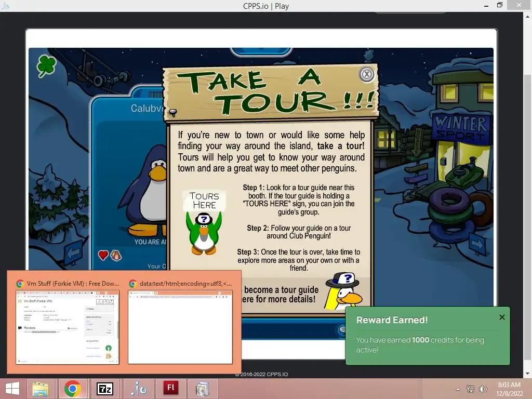Click the Chrome taskbar icon
The width and height of the screenshot is (532, 399).
72,389
